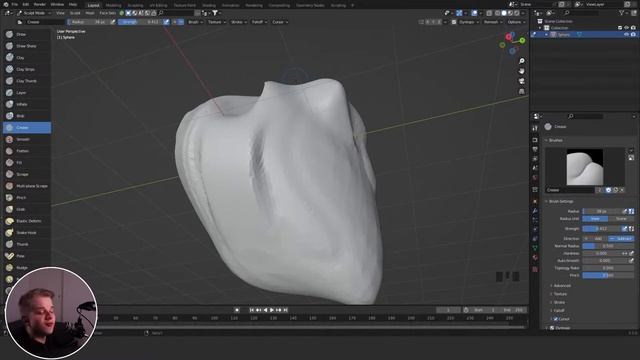
Task: Open the Edit menu
Action: click(26, 4)
